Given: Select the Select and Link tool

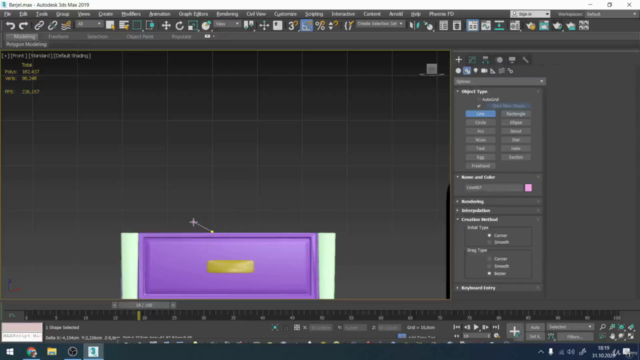Looking at the screenshot, I should [x=39, y=26].
